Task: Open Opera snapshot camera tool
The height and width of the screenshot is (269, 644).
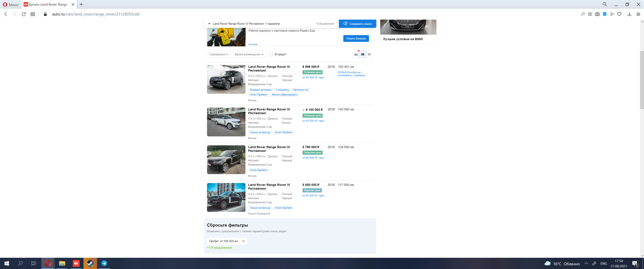Action: [x=597, y=14]
